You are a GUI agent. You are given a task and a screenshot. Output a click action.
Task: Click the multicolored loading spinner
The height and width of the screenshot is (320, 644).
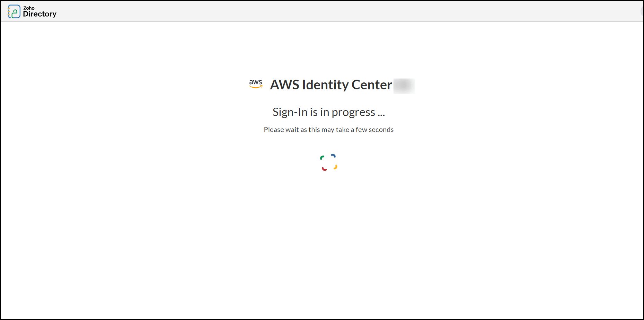coord(329,162)
